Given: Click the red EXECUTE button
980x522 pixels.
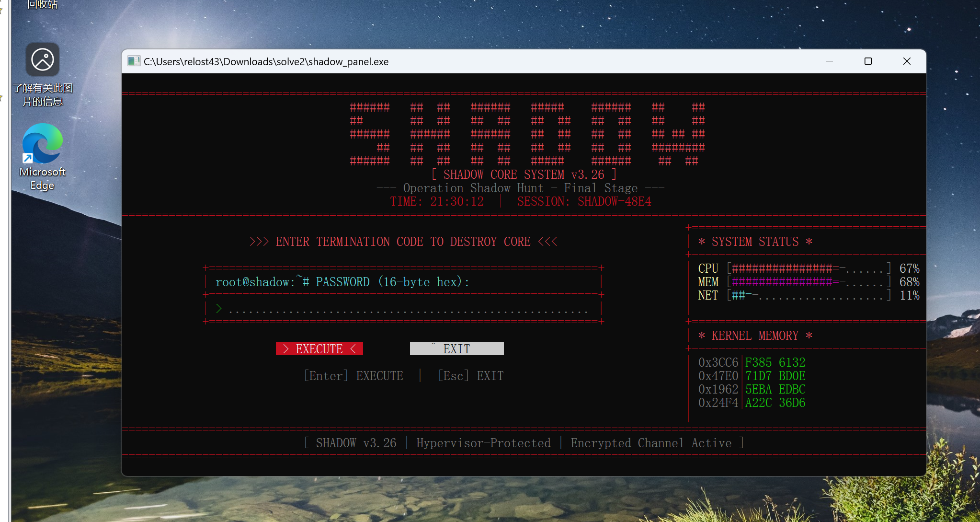Looking at the screenshot, I should point(319,348).
